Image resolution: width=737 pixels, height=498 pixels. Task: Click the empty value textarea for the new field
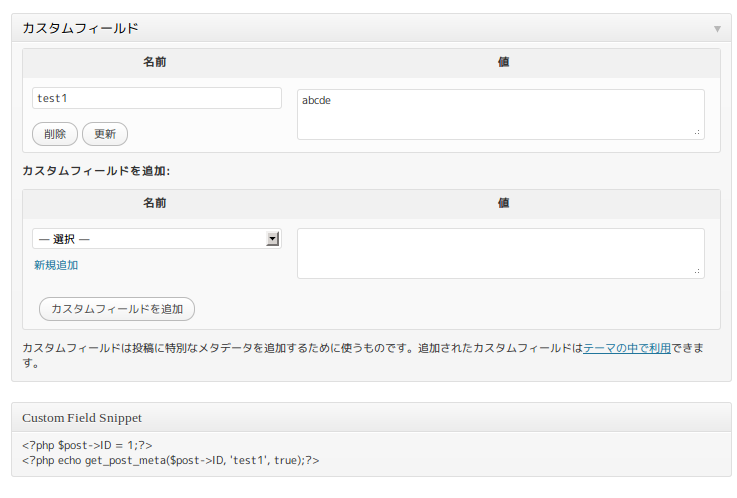(x=500, y=253)
